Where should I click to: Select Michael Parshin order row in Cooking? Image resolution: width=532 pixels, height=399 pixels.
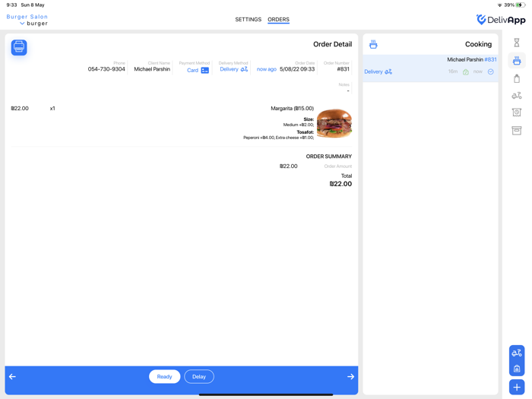coord(430,68)
